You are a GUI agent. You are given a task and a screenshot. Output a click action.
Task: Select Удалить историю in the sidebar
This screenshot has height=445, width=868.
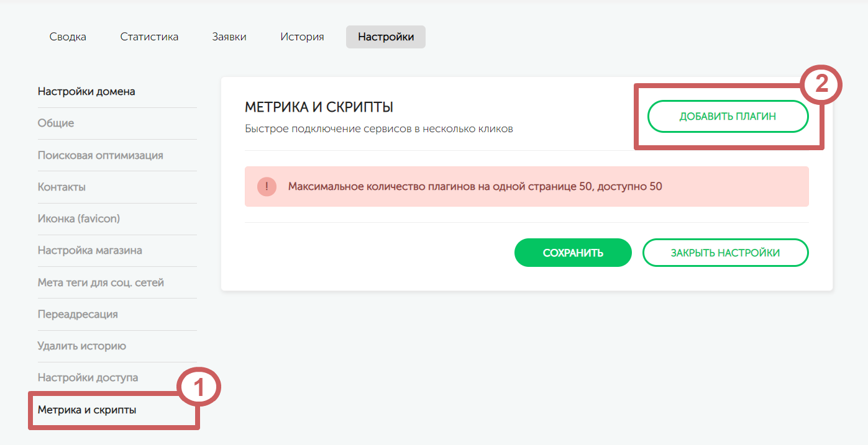[82, 346]
